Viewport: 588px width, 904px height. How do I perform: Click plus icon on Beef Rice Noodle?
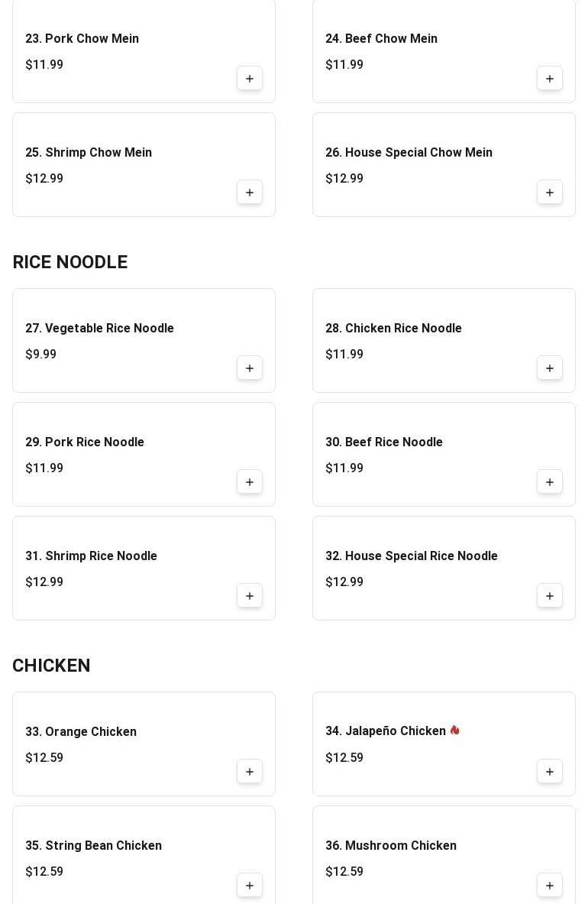tap(549, 482)
